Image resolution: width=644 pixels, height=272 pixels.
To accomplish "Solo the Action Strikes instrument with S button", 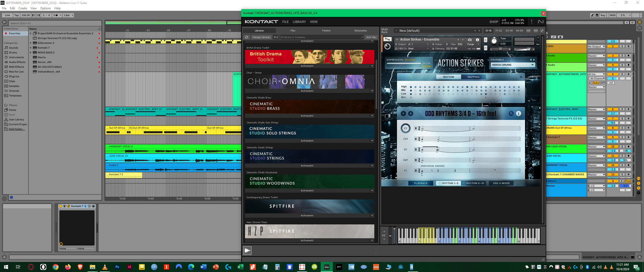I will click(x=486, y=40).
